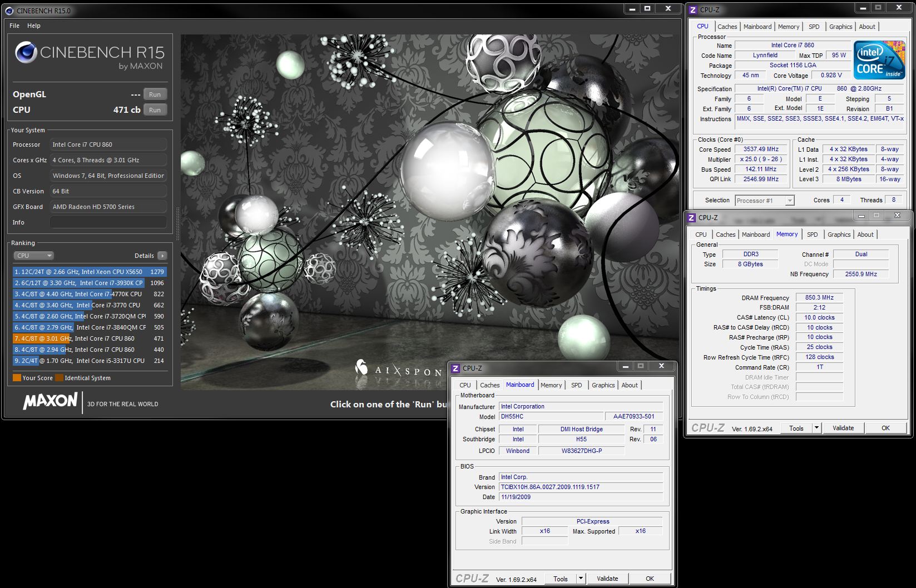
Task: Click the CPU-Z icon in the Mainboard window title bar
Action: tap(455, 368)
